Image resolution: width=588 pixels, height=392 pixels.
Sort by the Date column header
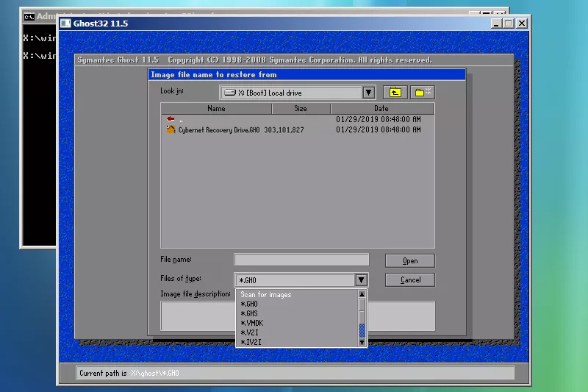tap(381, 108)
